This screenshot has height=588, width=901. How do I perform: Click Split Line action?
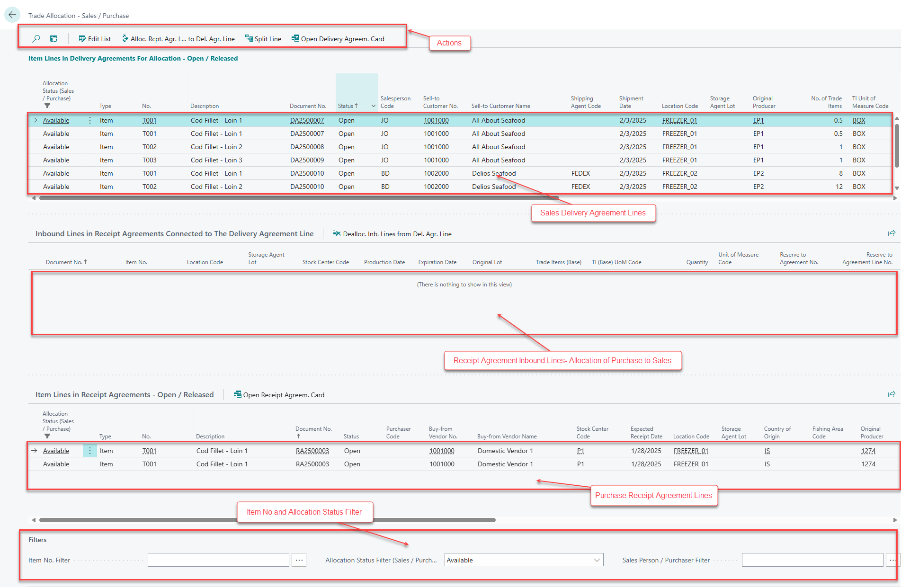tap(263, 39)
